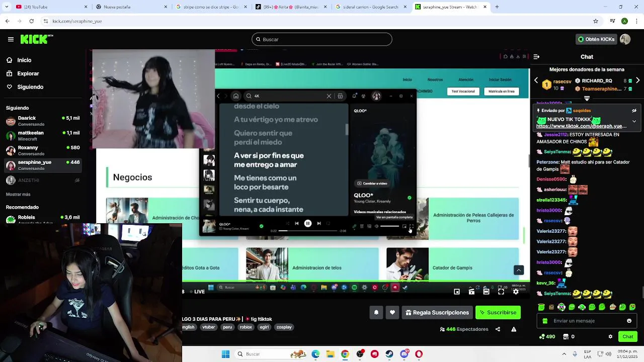
Task: Click username Denisse0590 in chat
Action: coord(551,179)
